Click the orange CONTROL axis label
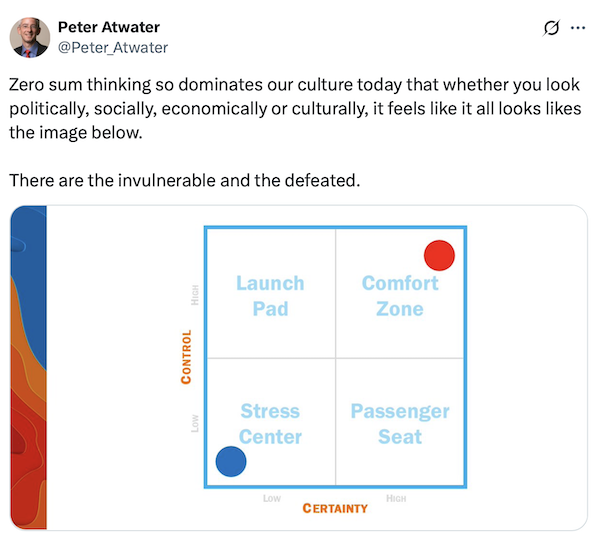This screenshot has width=600, height=540. click(x=186, y=357)
